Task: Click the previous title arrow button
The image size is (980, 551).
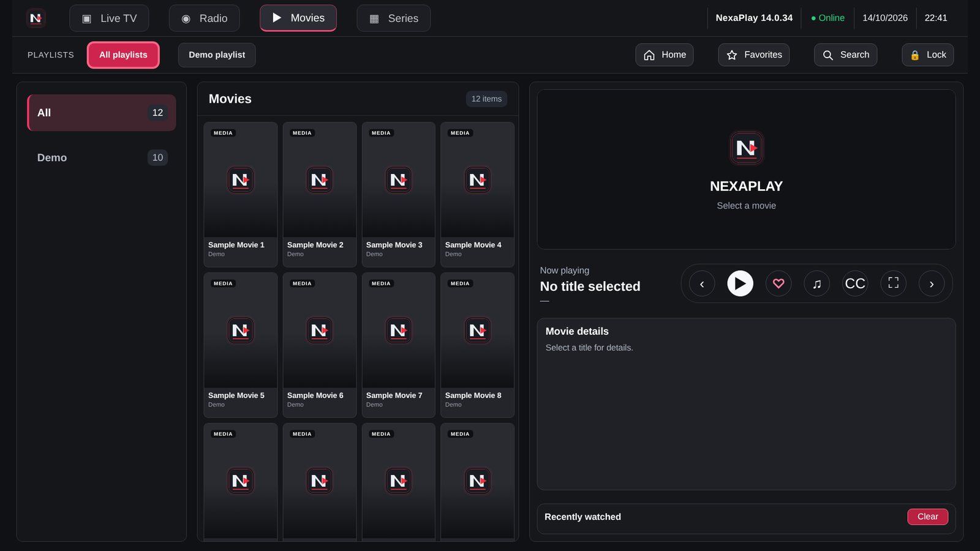Action: point(702,283)
